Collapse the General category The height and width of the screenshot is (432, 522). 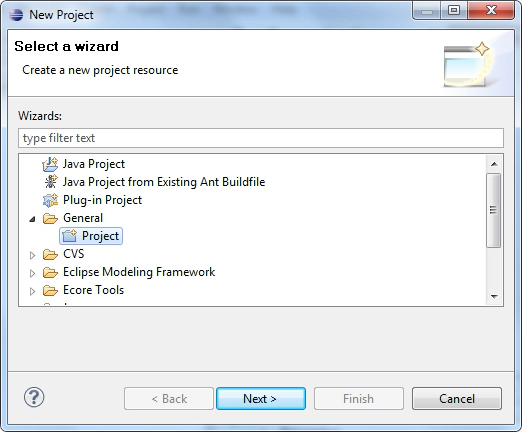[32, 219]
